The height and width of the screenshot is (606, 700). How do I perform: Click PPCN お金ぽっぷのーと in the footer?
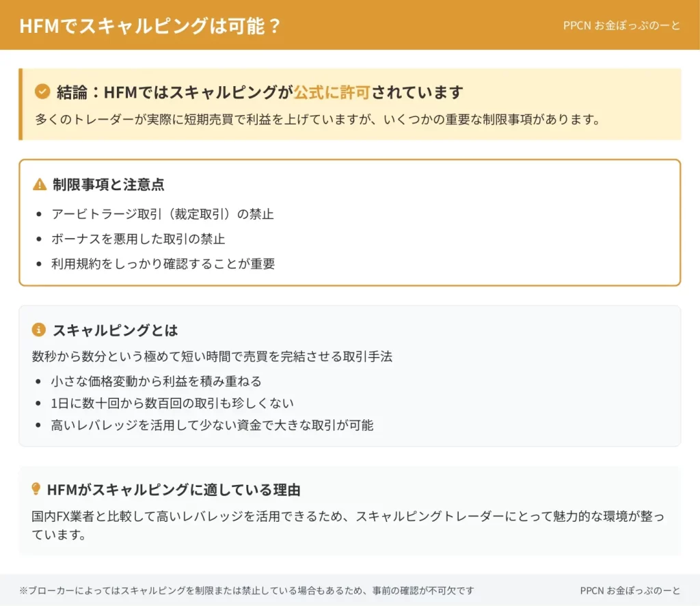pos(630,590)
